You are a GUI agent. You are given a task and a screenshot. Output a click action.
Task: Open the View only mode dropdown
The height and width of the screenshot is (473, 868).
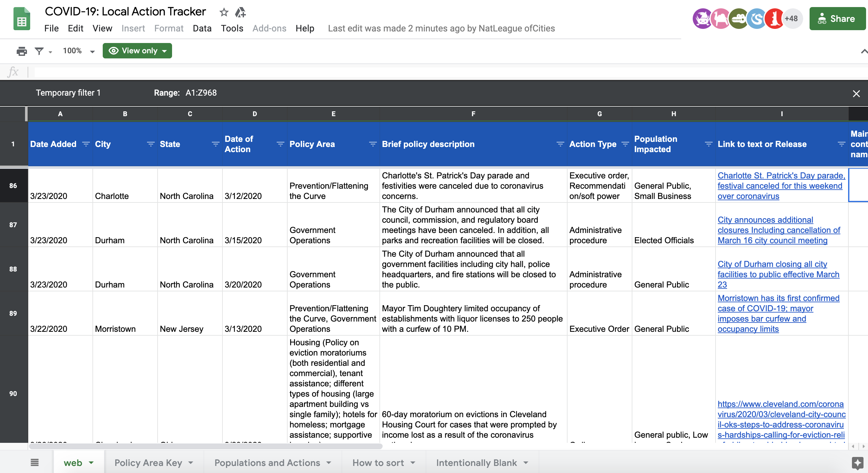137,50
